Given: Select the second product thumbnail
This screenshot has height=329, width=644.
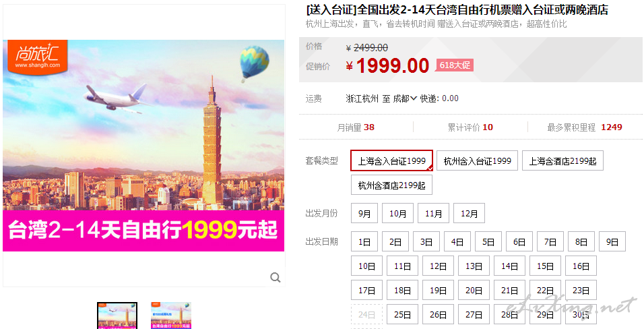Looking at the screenshot, I should click(171, 316).
